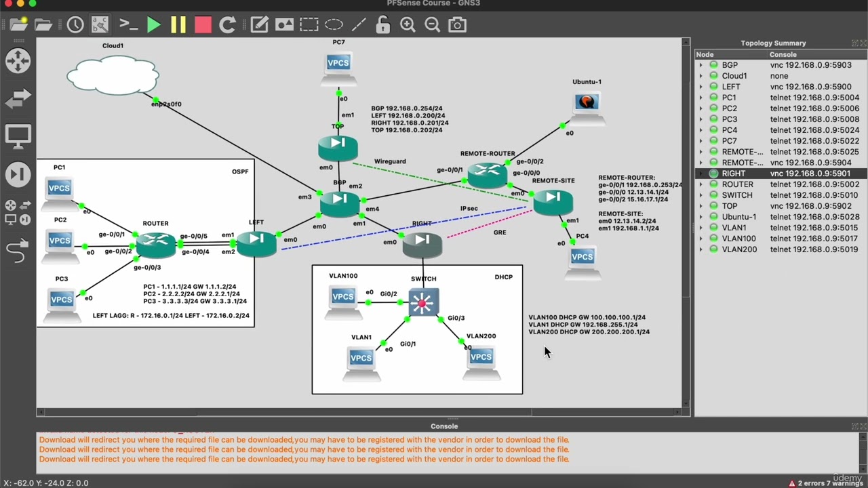The image size is (868, 488).
Task: Select the LEFT firewall node
Action: pyautogui.click(x=256, y=243)
